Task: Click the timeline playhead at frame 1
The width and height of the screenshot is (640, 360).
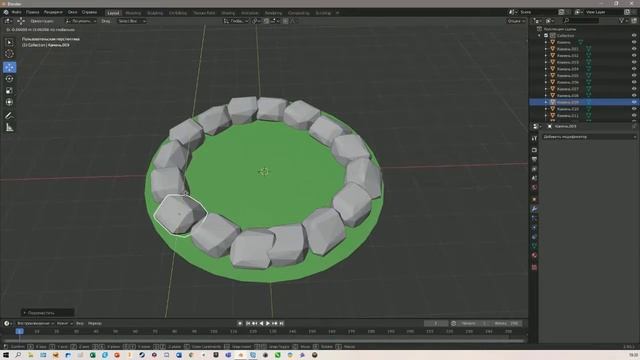Action: point(19,331)
